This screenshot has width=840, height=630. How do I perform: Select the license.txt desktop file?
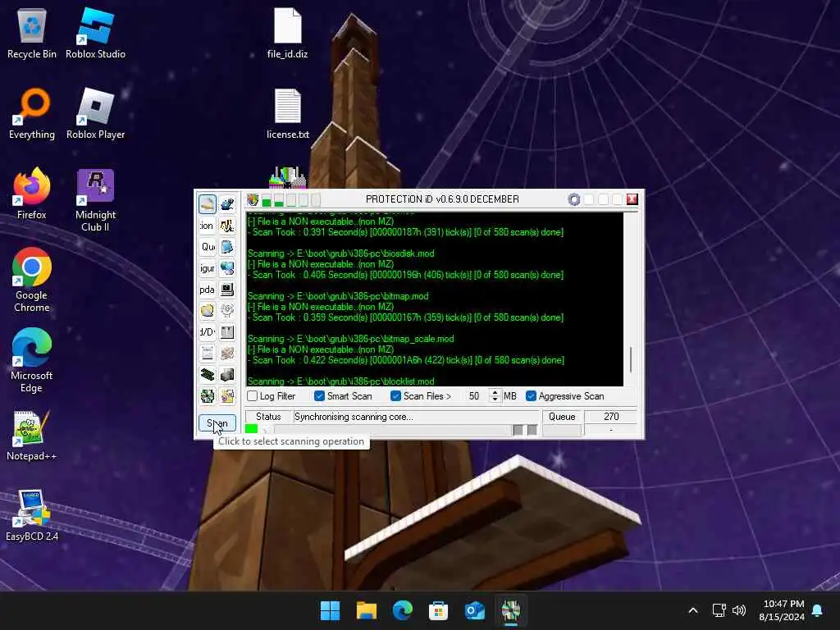coord(288,113)
